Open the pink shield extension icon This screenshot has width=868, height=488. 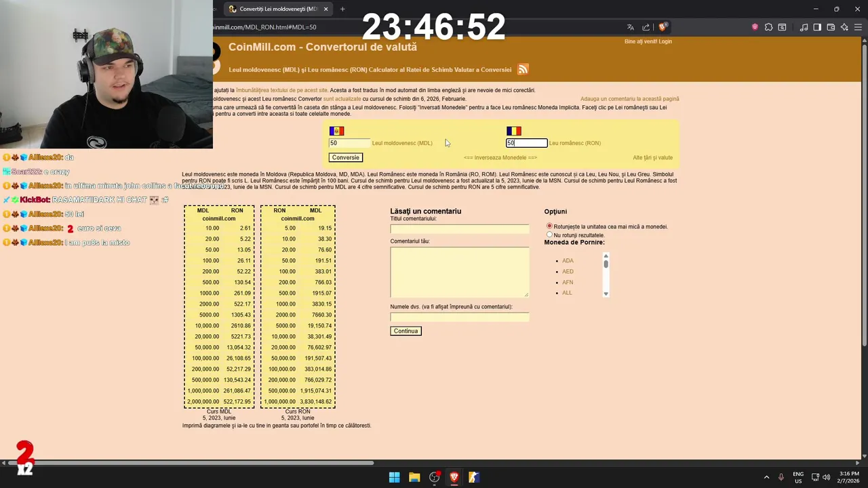(x=755, y=27)
